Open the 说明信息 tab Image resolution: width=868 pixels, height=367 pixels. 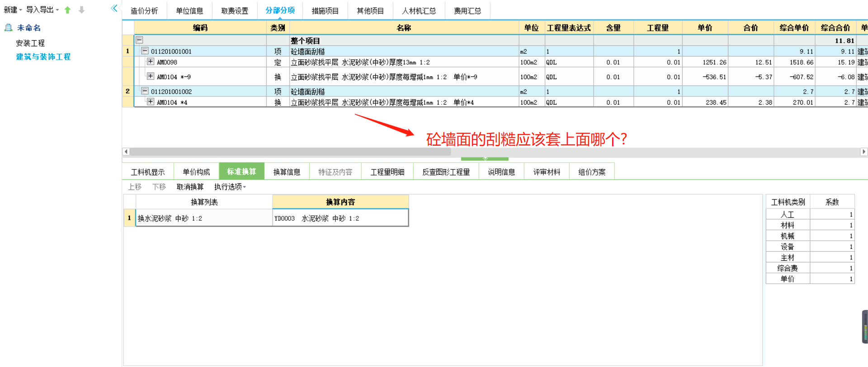tap(501, 172)
